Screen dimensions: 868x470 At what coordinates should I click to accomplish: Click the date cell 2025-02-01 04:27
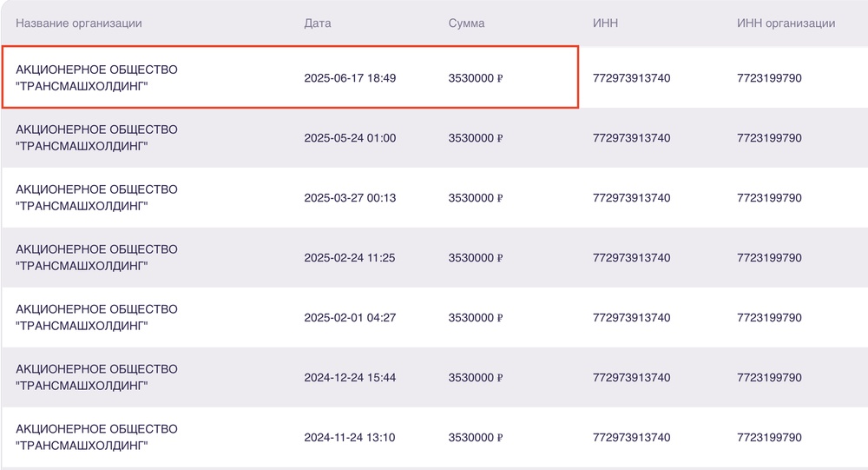tap(350, 318)
